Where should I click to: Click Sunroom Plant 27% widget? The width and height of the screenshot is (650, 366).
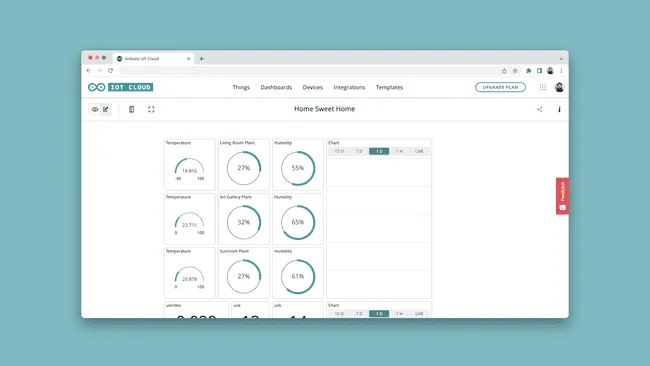pos(244,273)
